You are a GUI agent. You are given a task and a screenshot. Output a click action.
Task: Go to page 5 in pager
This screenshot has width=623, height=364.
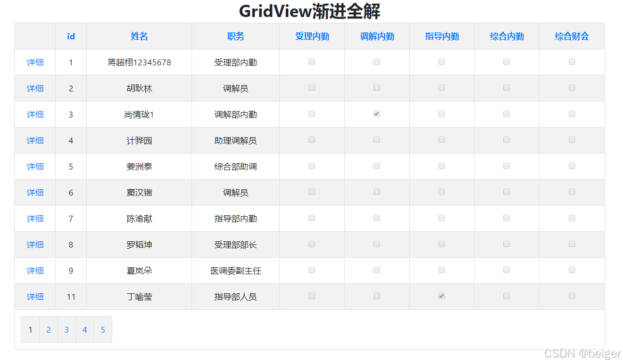click(103, 329)
